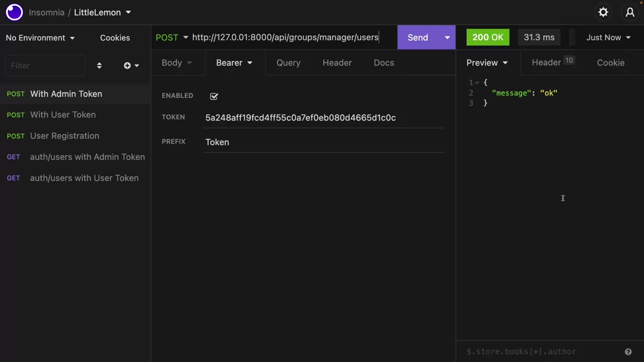644x362 pixels.
Task: Click the Token value input field
Action: point(324,118)
